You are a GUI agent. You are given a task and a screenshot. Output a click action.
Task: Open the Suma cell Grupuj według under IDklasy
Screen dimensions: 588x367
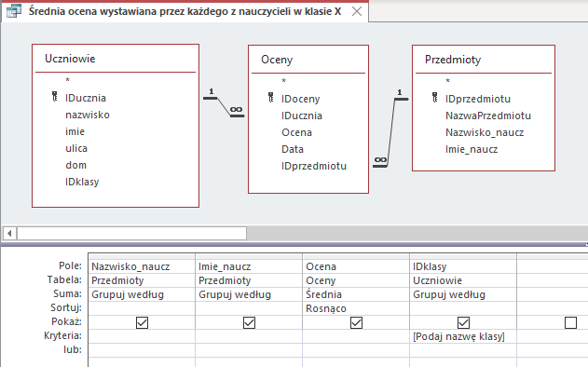pos(463,294)
